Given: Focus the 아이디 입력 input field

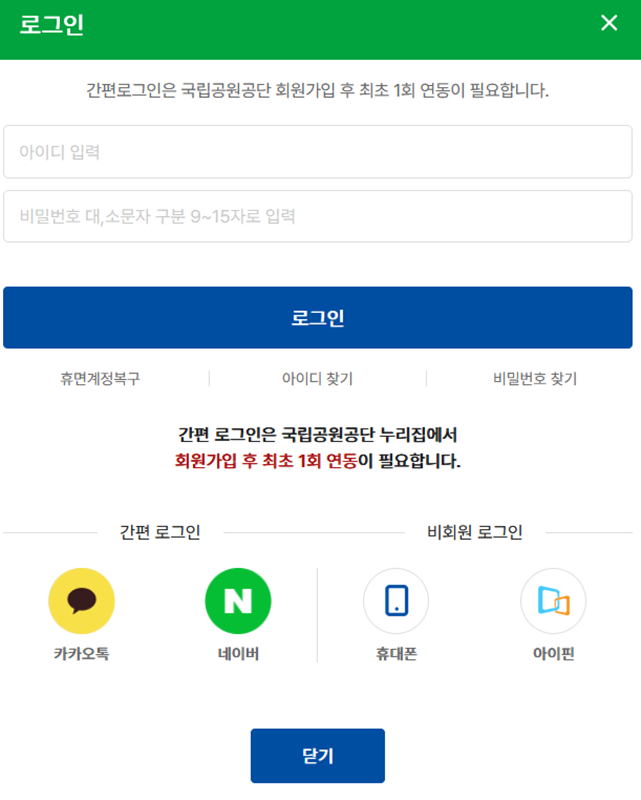Looking at the screenshot, I should (x=317, y=152).
